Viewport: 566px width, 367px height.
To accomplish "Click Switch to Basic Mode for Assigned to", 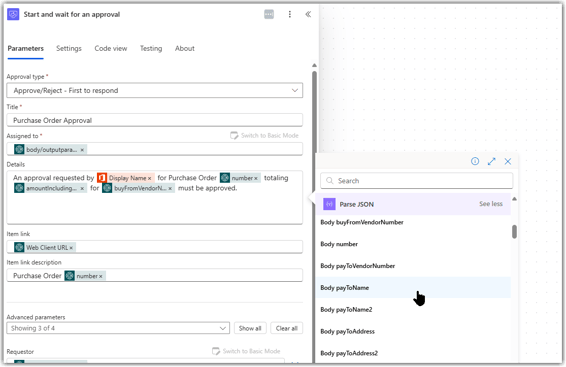I will pyautogui.click(x=264, y=136).
